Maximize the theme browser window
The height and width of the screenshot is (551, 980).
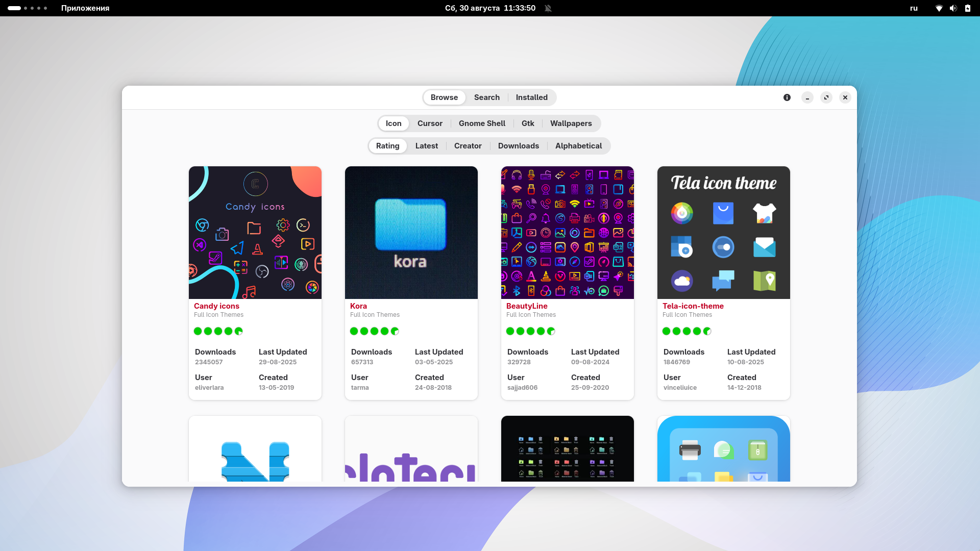coord(826,97)
